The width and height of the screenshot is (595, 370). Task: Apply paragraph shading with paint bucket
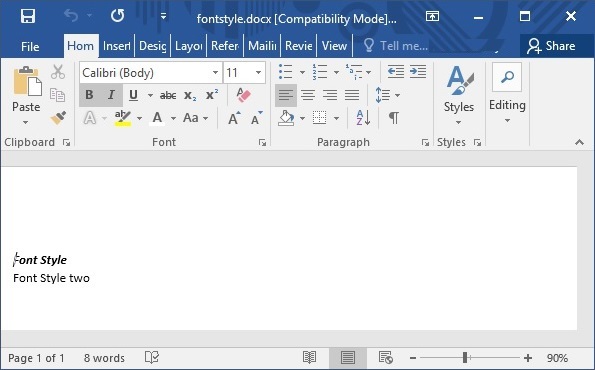pyautogui.click(x=286, y=118)
